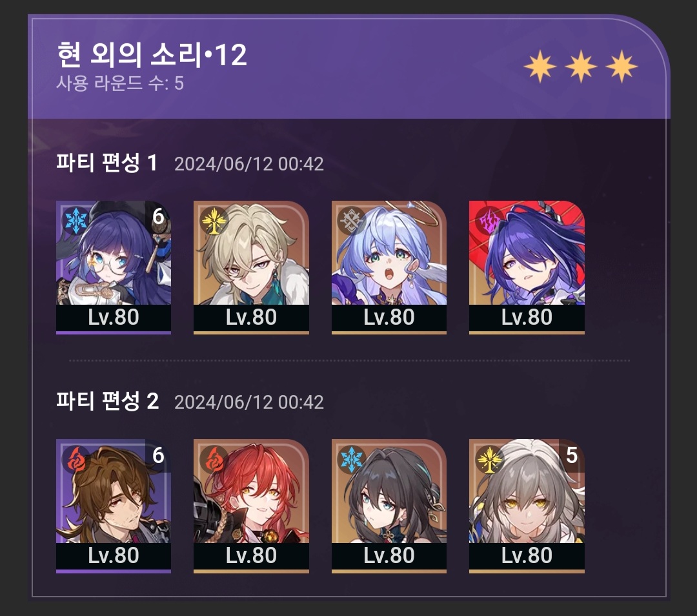This screenshot has width=697, height=616.
Task: Click Lightning element icon on Acheron portrait
Action: (489, 221)
